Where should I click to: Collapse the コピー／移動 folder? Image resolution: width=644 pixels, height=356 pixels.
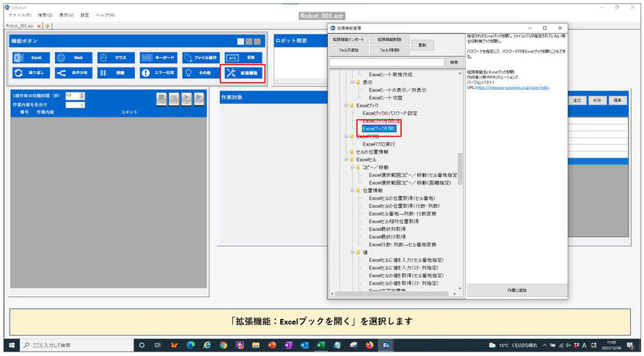click(352, 167)
